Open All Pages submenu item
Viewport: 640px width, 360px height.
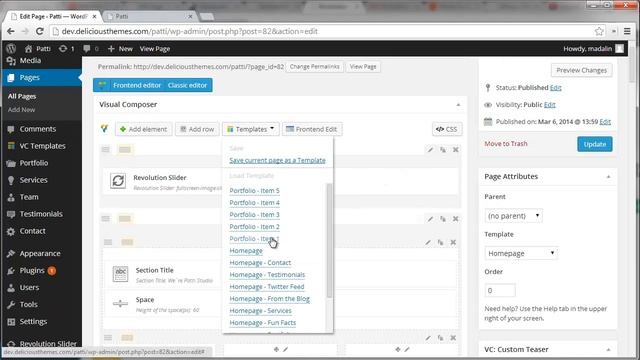pos(22,96)
